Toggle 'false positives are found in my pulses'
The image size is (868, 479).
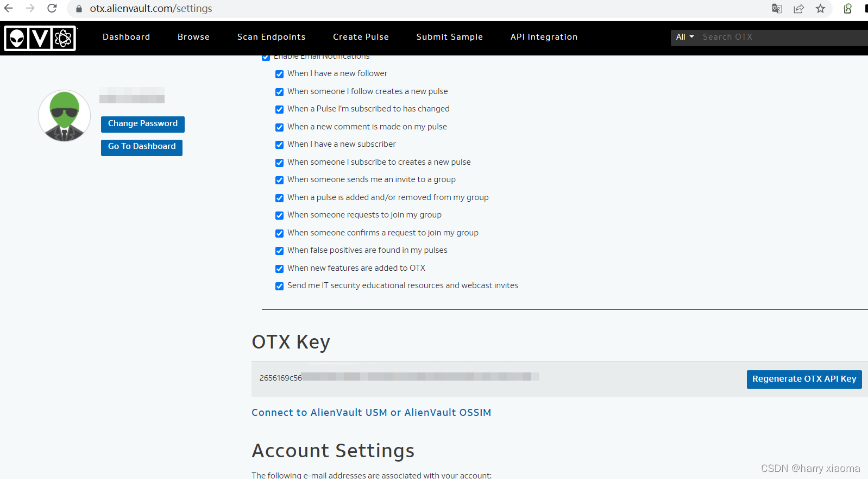(279, 251)
